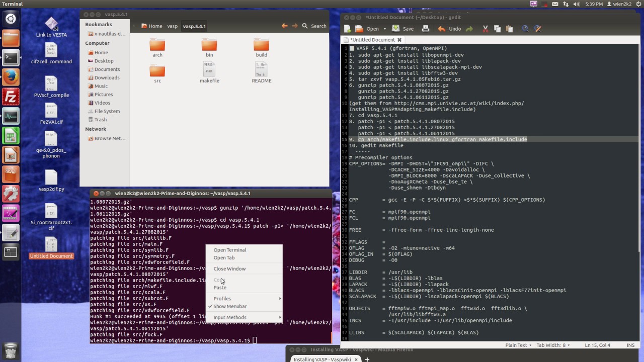Open Ubuntu Software Center from the launcher
The image size is (644, 362).
[11, 174]
